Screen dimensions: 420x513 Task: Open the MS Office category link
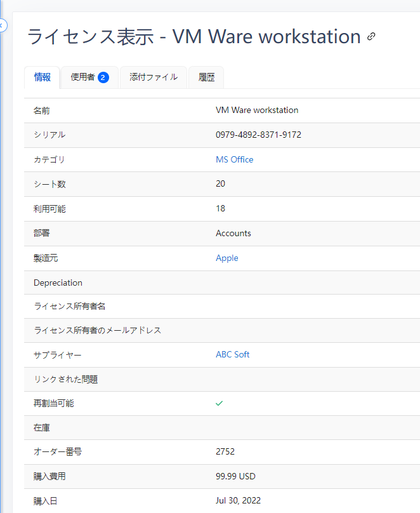tap(235, 159)
